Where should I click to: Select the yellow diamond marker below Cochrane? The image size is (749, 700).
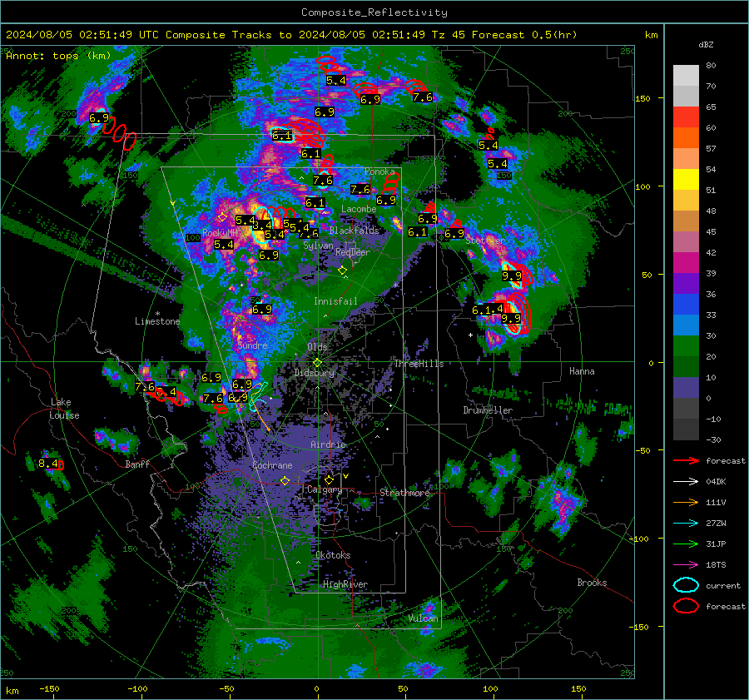[285, 480]
